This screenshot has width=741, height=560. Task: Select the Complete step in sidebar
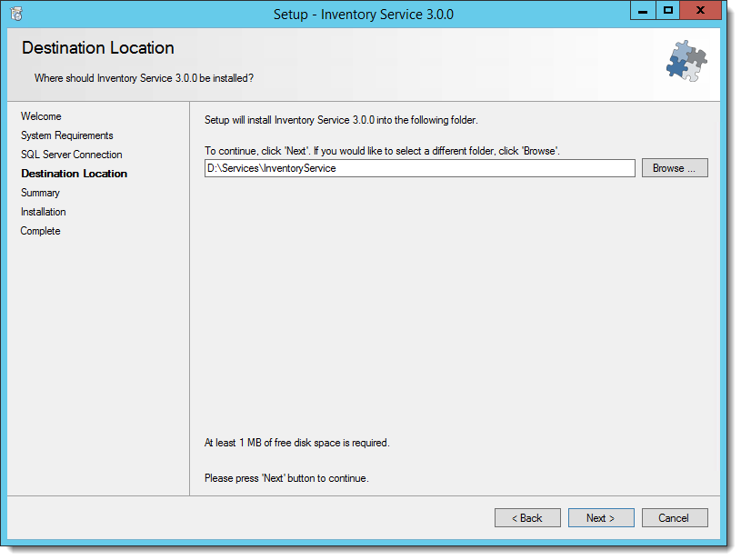click(40, 231)
